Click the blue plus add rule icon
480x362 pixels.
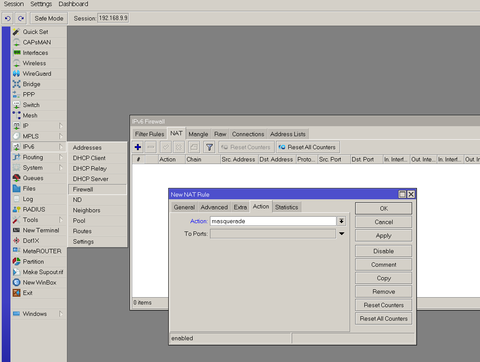138,147
